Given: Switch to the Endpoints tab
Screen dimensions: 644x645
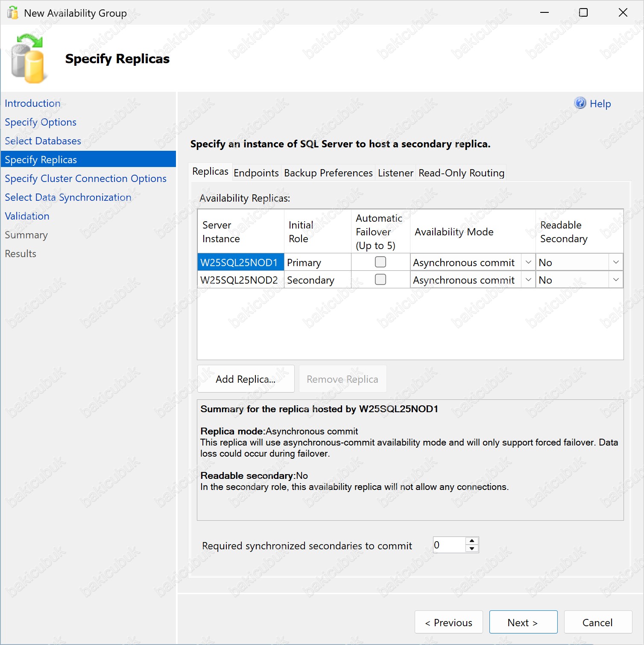Looking at the screenshot, I should pyautogui.click(x=256, y=173).
